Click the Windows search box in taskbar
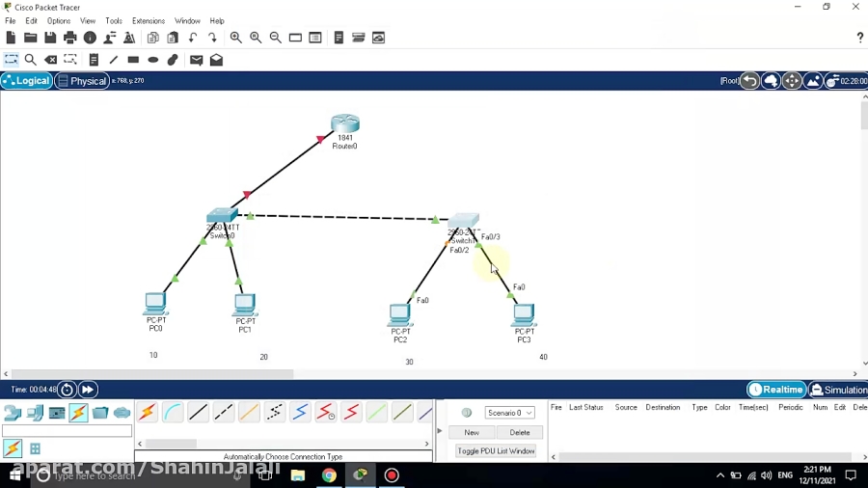868x488 pixels. [x=92, y=475]
